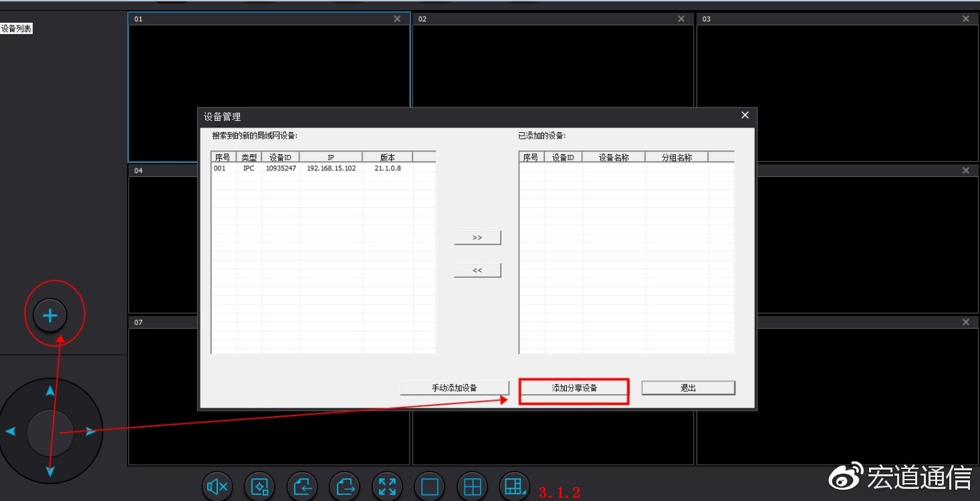Select the 版本 column header
Viewport: 980px width, 501px height.
(x=388, y=157)
